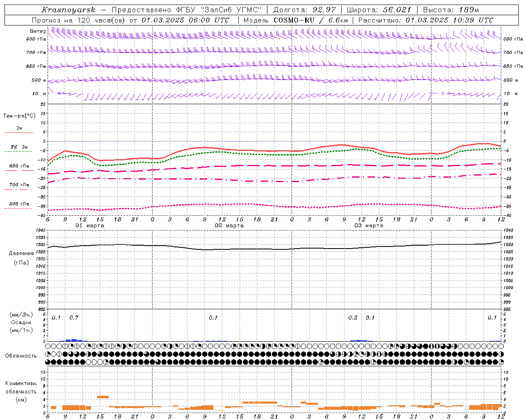Click the "Td 2м" dew point legend label
The image size is (525, 420).
pos(19,147)
